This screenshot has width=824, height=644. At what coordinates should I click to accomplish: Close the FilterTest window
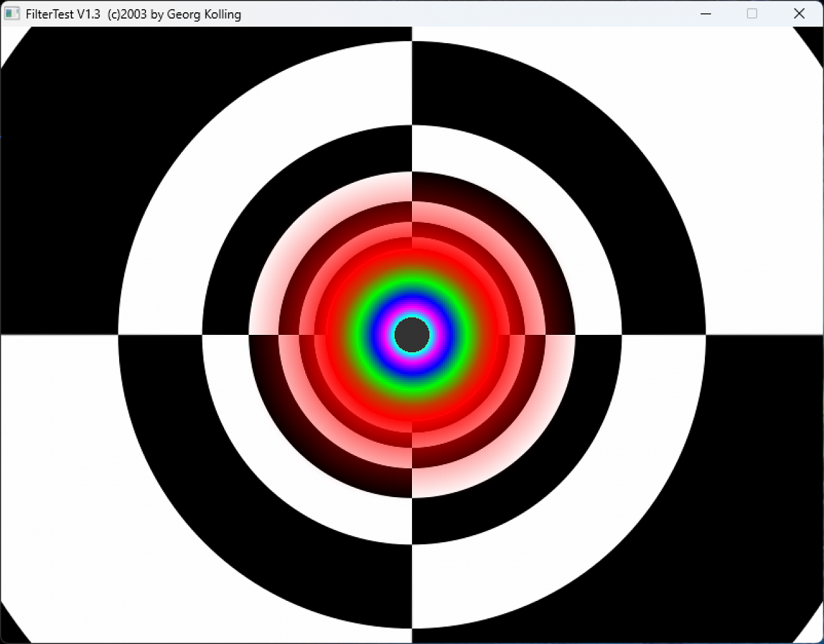[x=799, y=14]
